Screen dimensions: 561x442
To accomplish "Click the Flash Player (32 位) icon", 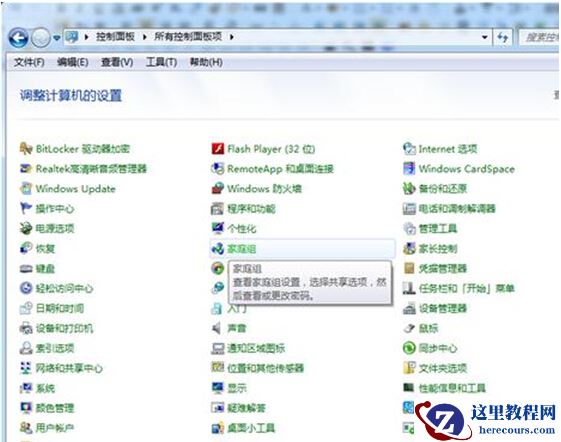I will pyautogui.click(x=218, y=149).
